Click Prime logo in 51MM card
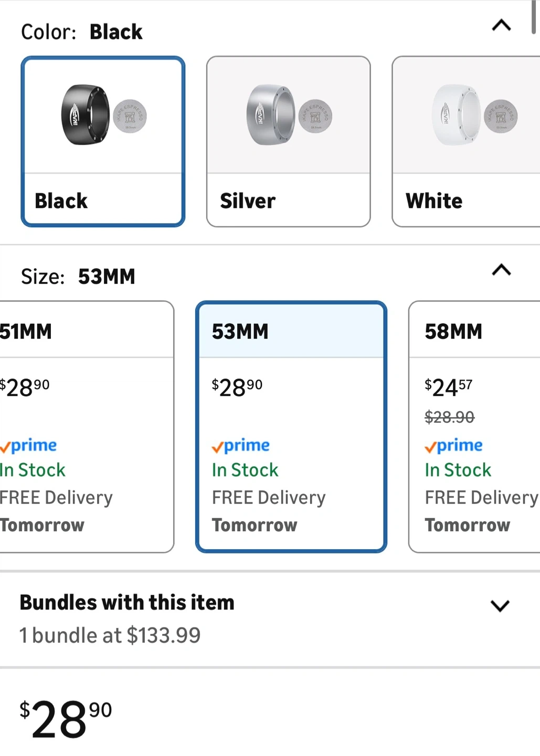 (29, 446)
